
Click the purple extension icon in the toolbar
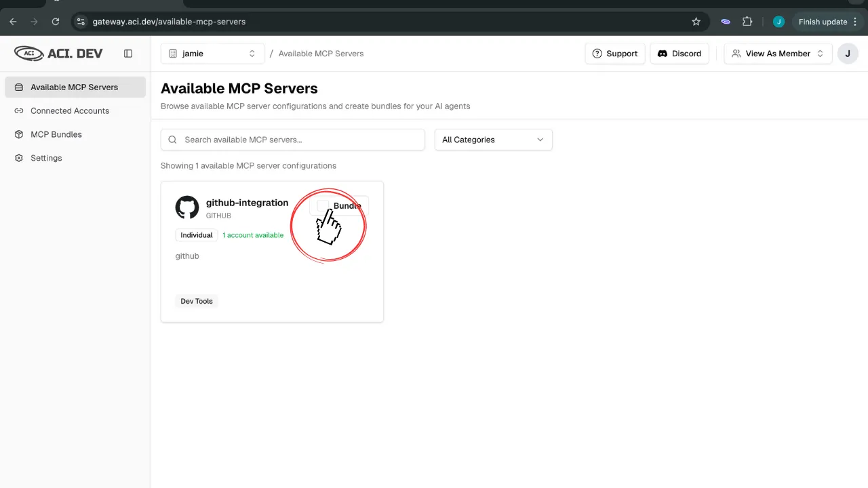point(726,22)
